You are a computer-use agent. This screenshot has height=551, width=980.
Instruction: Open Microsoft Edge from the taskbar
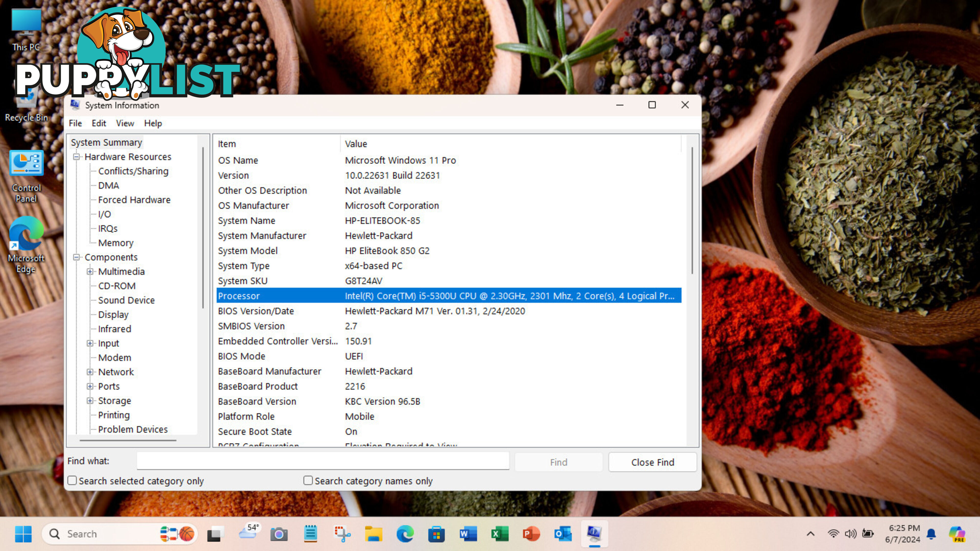[x=405, y=534]
